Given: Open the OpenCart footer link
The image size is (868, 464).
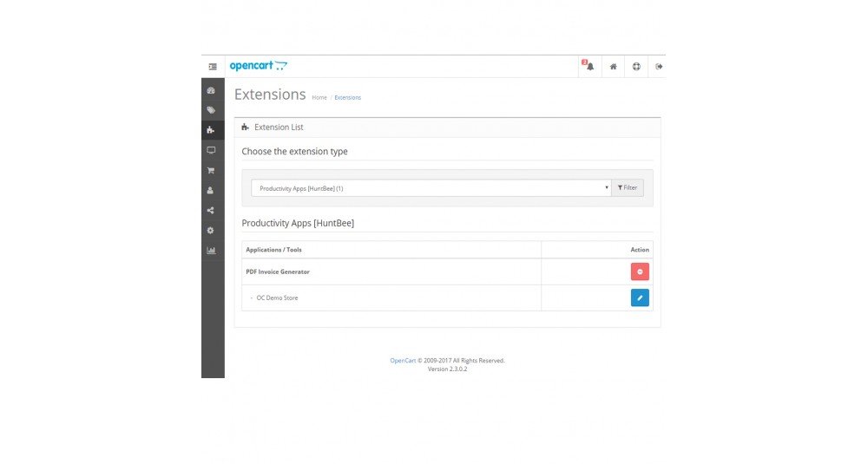Looking at the screenshot, I should [403, 361].
